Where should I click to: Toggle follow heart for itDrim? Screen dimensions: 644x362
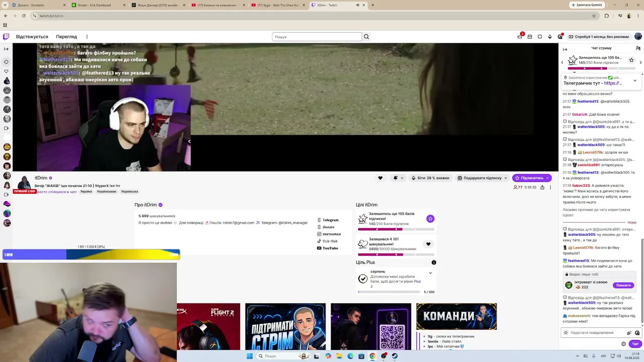click(380, 178)
